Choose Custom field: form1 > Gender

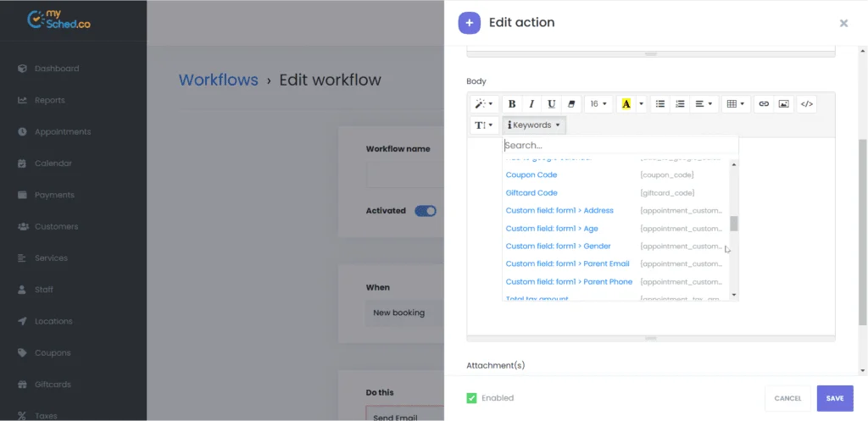pos(558,247)
